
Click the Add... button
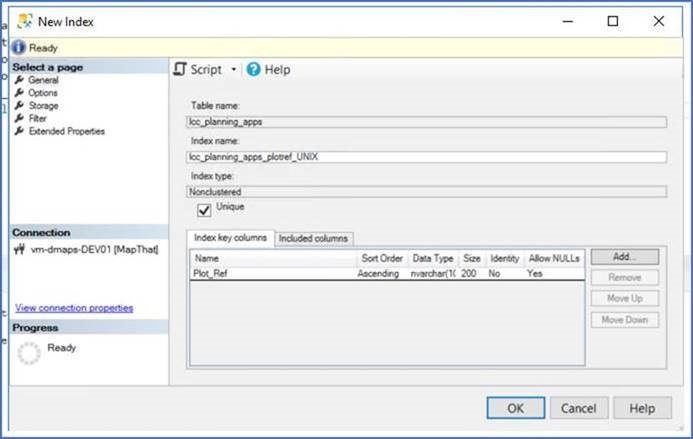(x=625, y=257)
